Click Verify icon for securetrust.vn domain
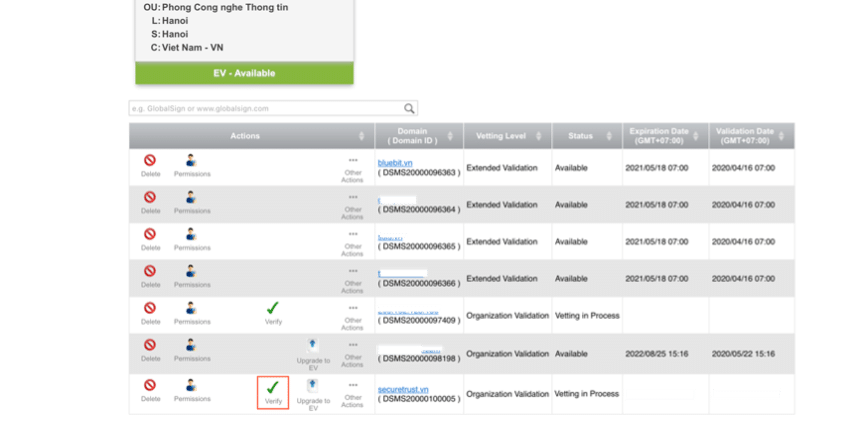This screenshot has width=864, height=424. [273, 388]
